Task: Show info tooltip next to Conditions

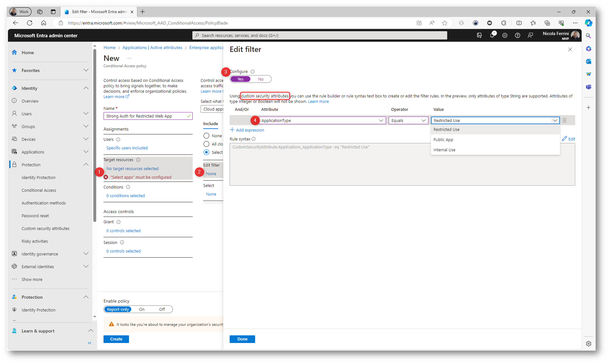Action: tap(128, 187)
